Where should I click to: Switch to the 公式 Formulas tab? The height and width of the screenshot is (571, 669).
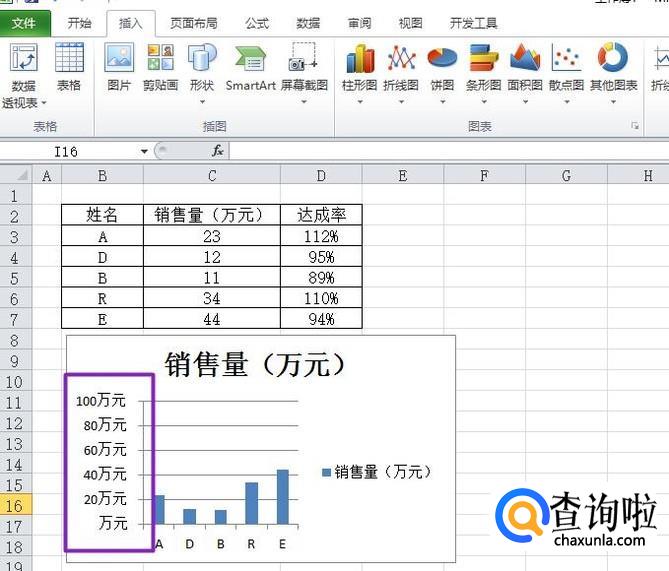[257, 23]
